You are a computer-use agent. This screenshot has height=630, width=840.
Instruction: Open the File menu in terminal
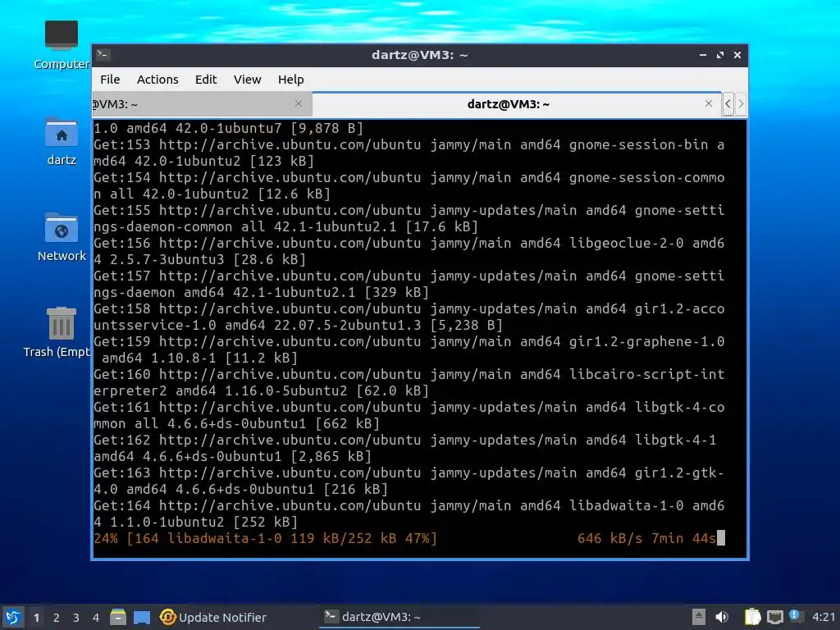coord(110,80)
